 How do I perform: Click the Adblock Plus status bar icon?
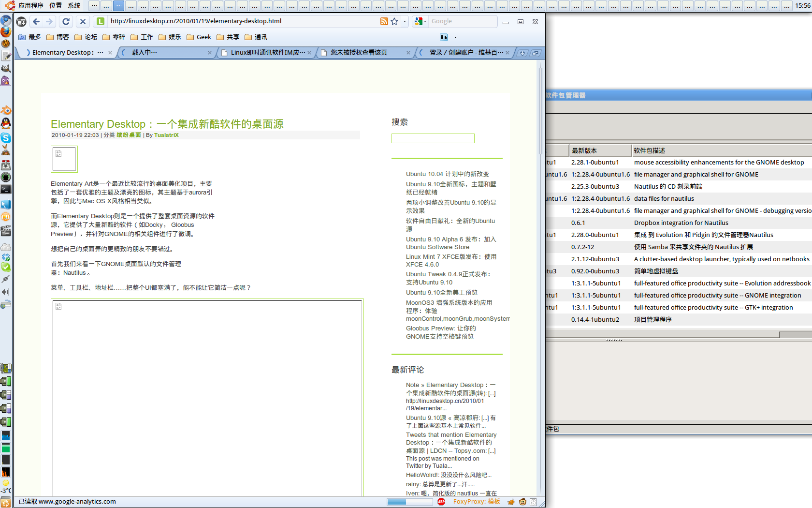(x=441, y=502)
